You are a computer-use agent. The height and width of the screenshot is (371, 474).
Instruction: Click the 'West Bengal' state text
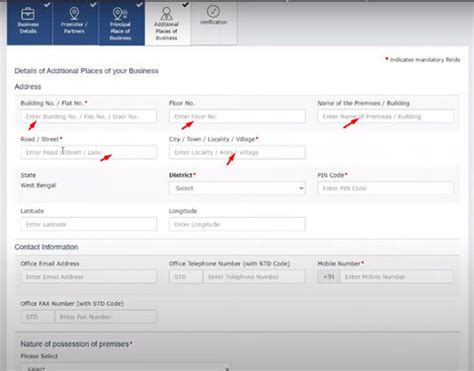[x=38, y=185]
